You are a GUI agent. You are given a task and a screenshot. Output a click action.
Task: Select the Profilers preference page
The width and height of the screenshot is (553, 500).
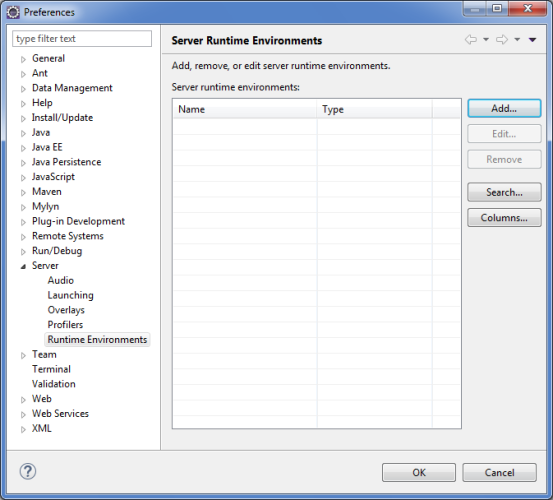(65, 325)
